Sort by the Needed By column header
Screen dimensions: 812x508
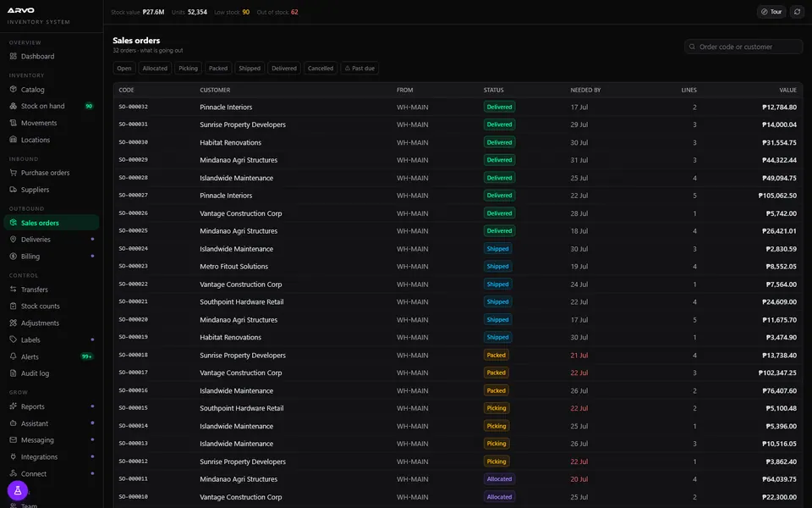pos(585,90)
